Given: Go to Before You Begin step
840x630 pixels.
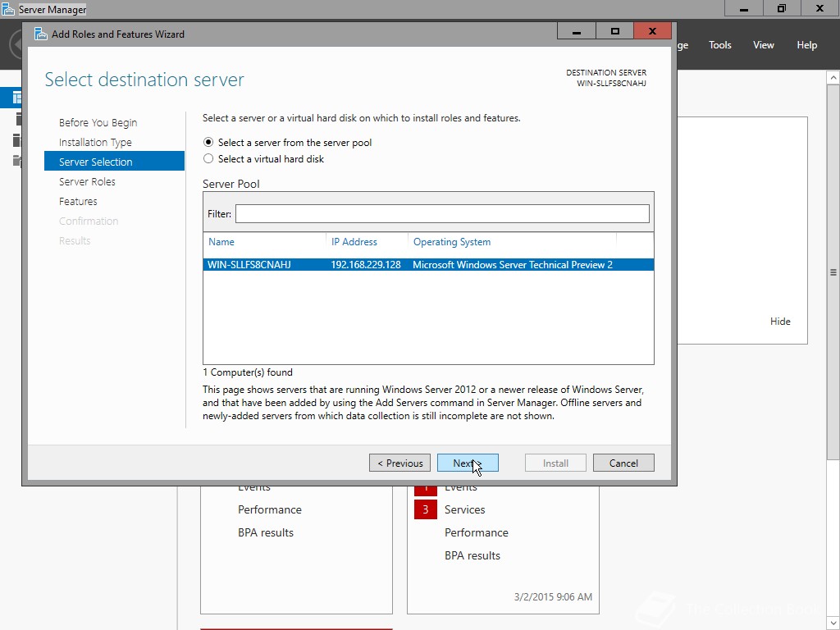Looking at the screenshot, I should (98, 123).
